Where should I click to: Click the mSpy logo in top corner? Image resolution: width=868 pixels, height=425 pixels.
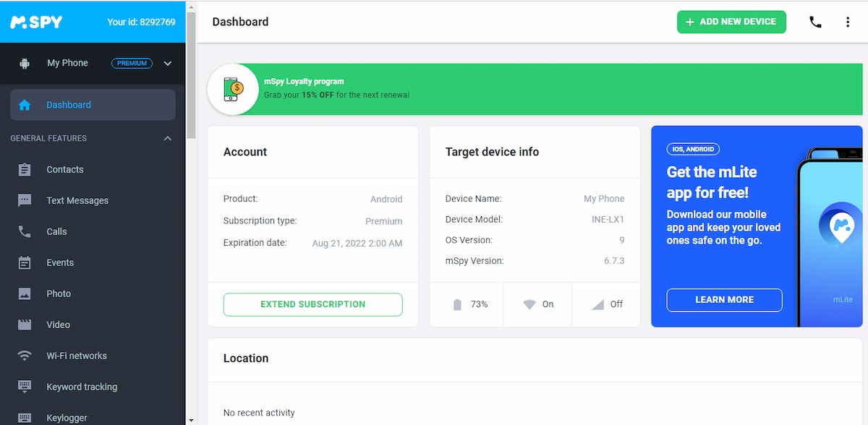36,22
